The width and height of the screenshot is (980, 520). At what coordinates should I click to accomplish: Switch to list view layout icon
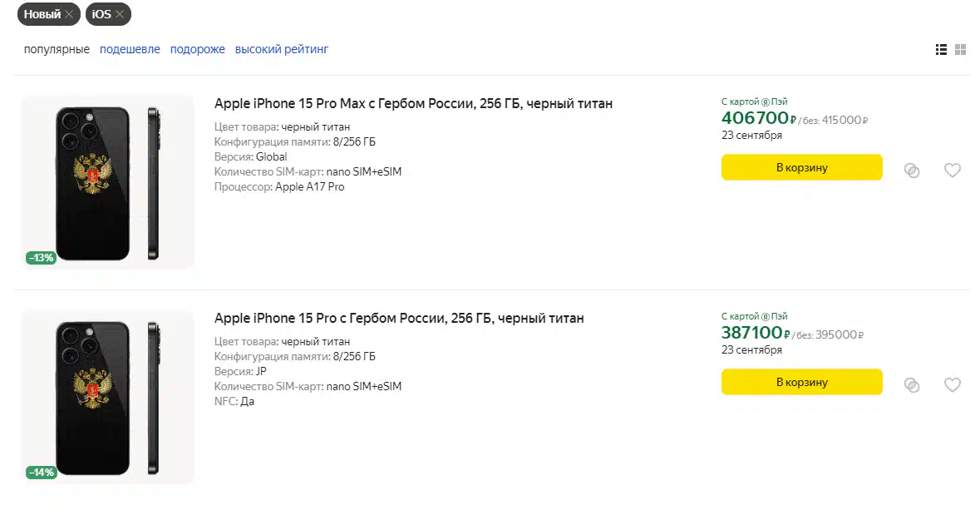click(941, 49)
